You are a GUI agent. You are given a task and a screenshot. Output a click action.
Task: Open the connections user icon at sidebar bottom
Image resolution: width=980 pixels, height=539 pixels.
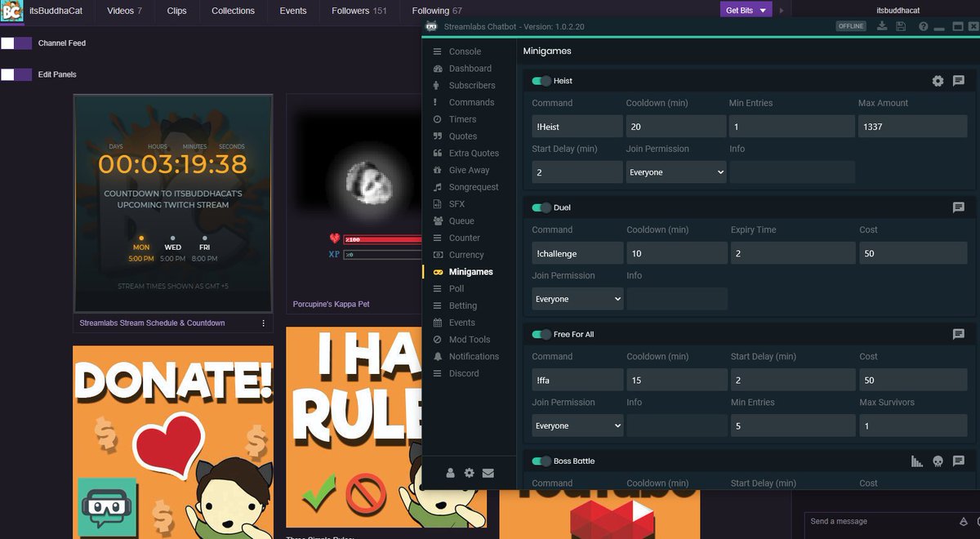(450, 473)
